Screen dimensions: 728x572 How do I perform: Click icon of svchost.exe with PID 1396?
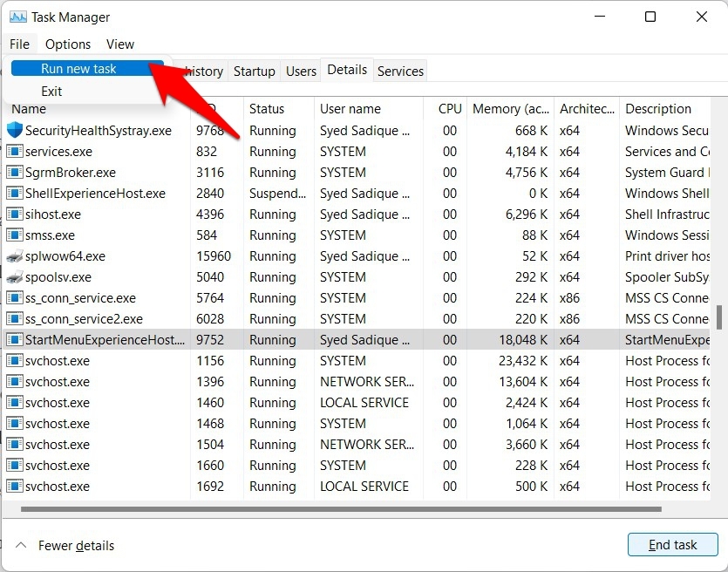(15, 382)
